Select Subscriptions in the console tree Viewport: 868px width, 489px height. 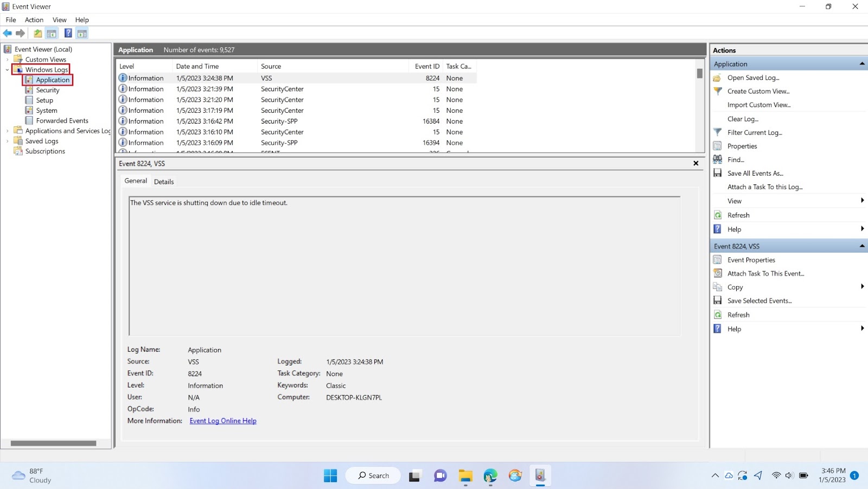tap(45, 151)
